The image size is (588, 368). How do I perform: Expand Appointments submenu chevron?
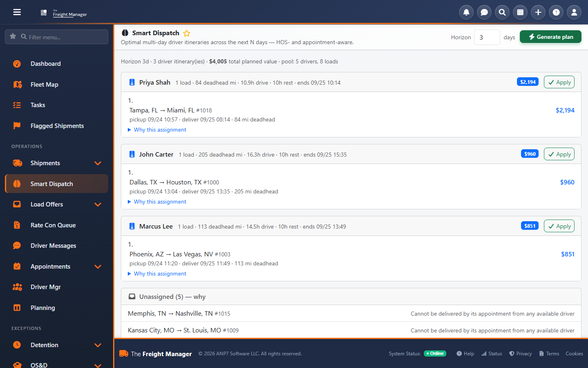pyautogui.click(x=98, y=267)
